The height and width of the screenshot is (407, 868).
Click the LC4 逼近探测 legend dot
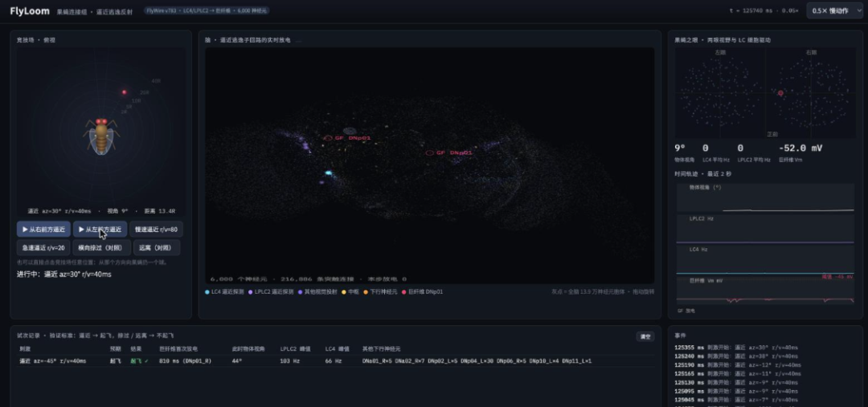click(207, 291)
